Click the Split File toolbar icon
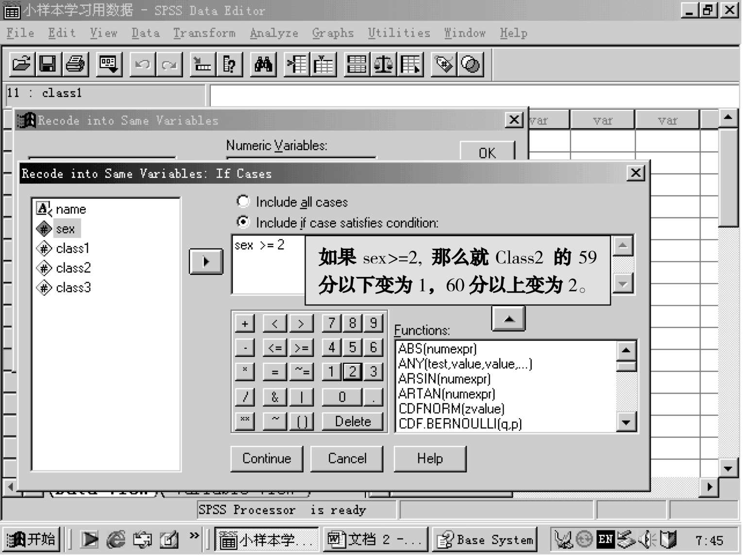Image resolution: width=746 pixels, height=560 pixels. pyautogui.click(x=357, y=64)
